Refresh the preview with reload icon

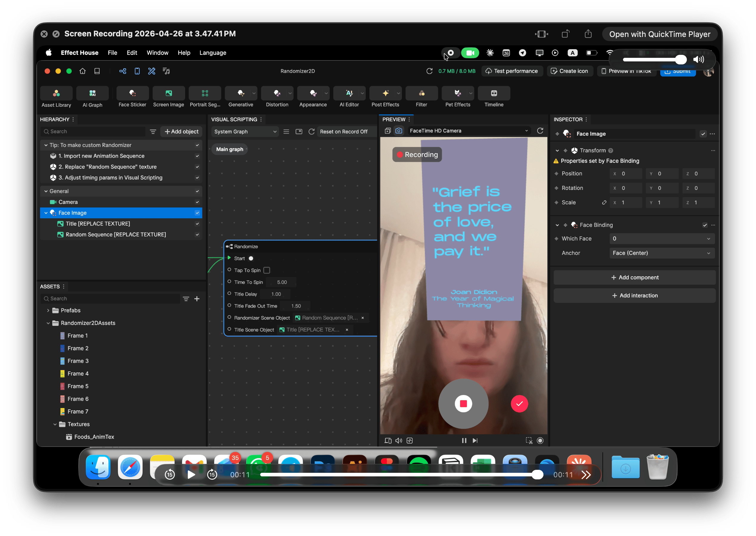pyautogui.click(x=540, y=131)
